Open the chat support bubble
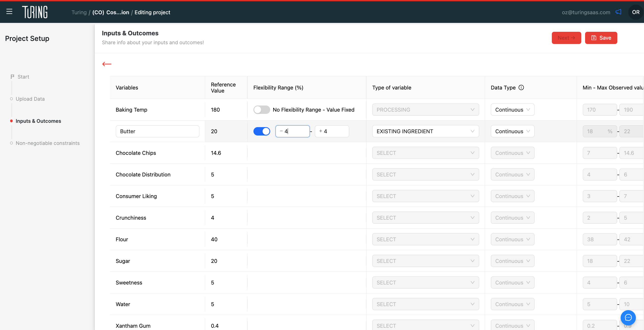The height and width of the screenshot is (330, 644). (x=628, y=318)
